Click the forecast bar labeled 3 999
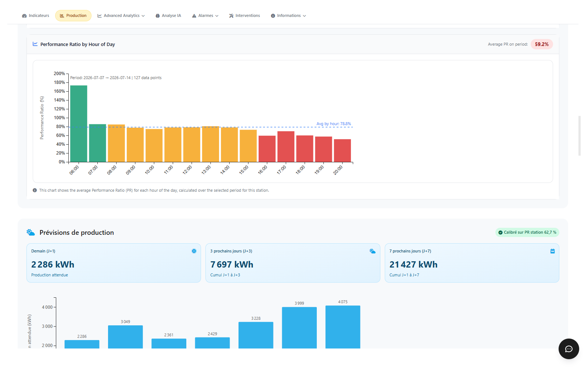 [300, 328]
